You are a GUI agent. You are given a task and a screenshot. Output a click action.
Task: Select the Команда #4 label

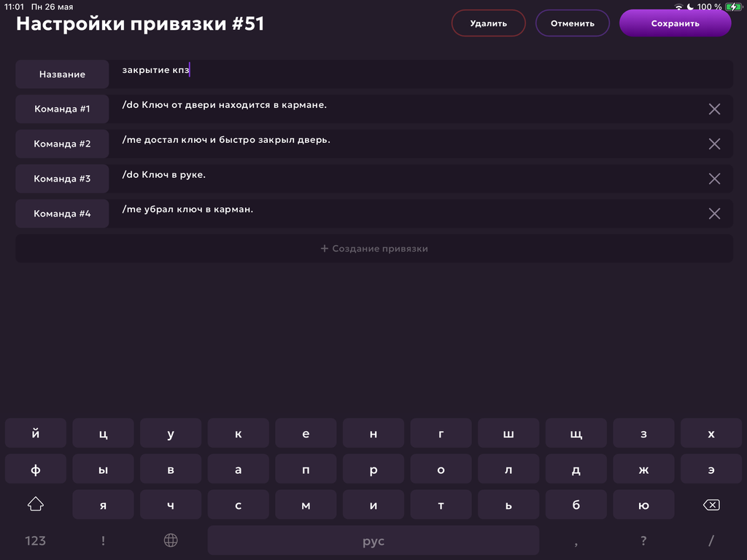point(63,214)
